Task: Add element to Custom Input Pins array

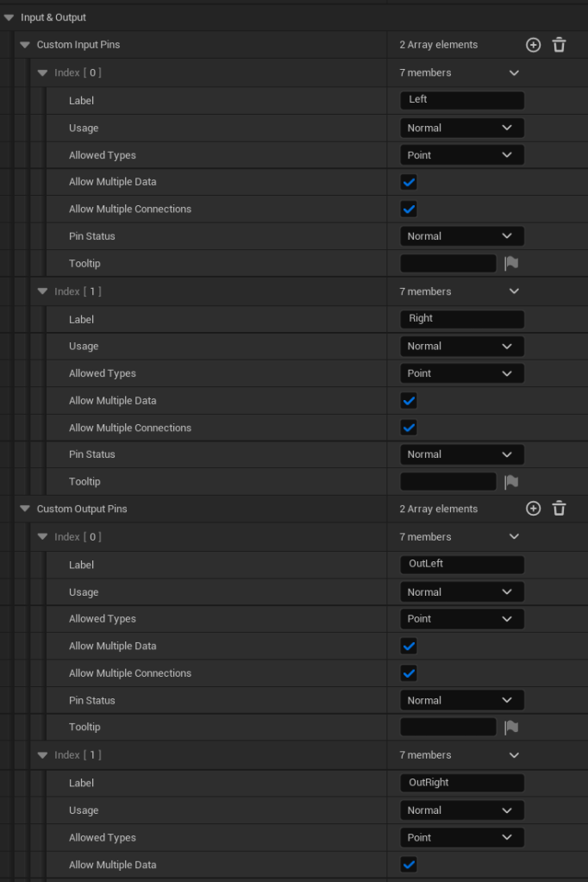Action: pos(533,45)
